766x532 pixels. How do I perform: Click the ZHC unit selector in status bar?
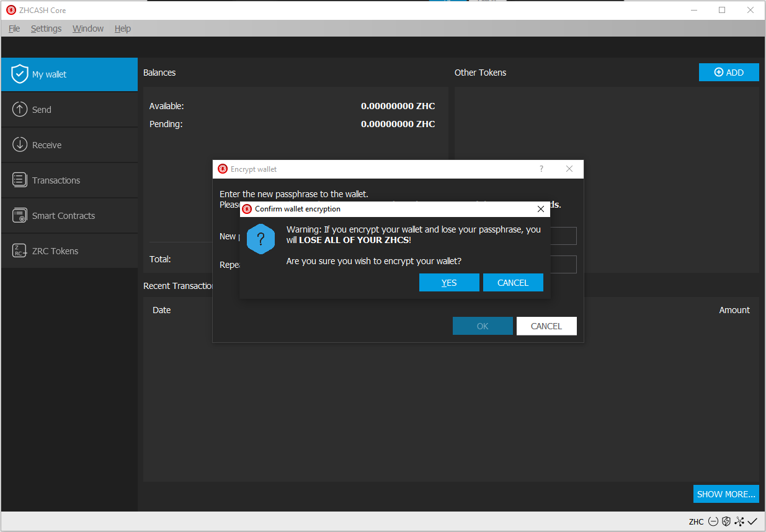point(696,521)
